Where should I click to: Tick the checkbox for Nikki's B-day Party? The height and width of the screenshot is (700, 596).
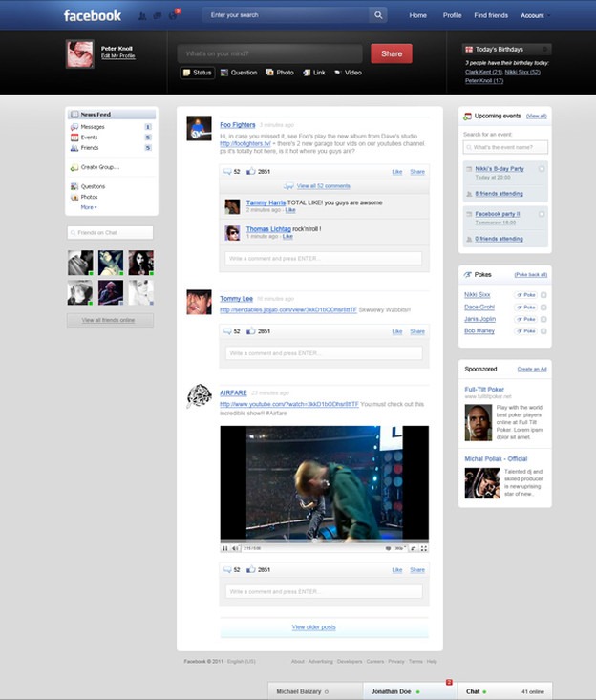pyautogui.click(x=542, y=169)
